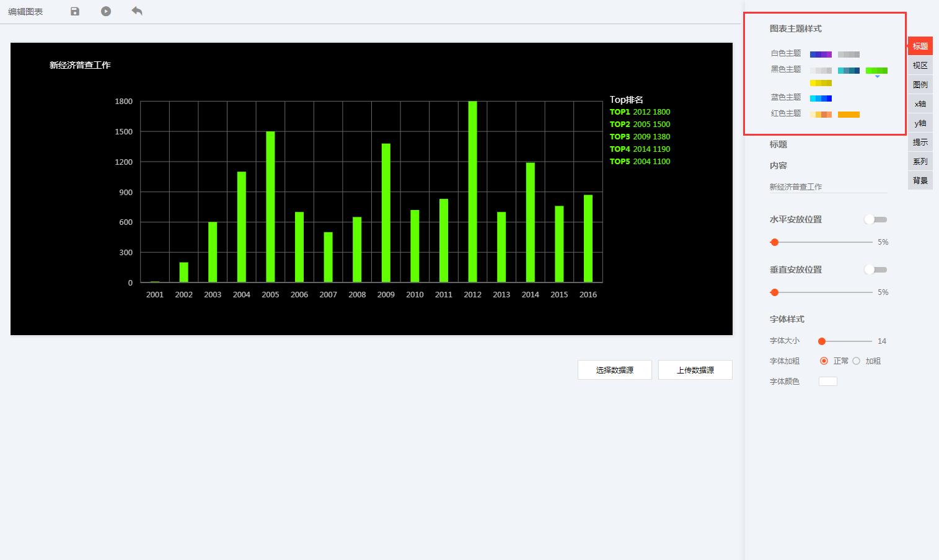Image resolution: width=939 pixels, height=560 pixels.
Task: Open the 背景 tab
Action: pyautogui.click(x=920, y=181)
